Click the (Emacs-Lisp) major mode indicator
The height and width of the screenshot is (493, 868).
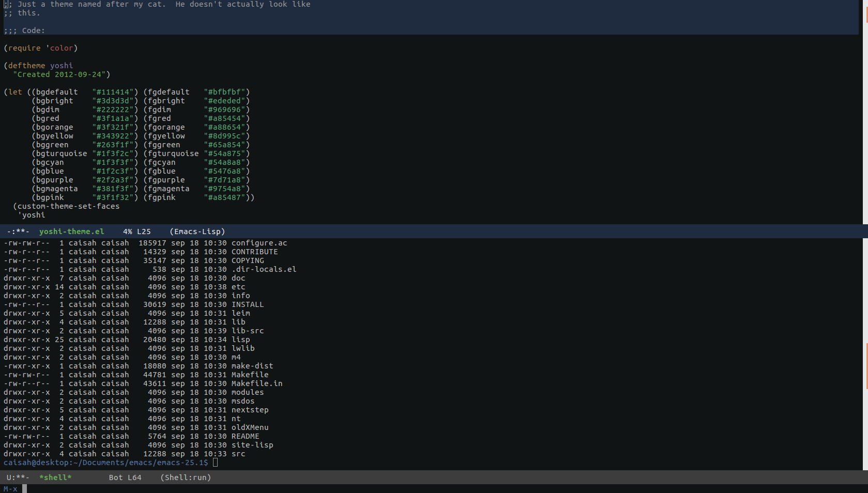tap(197, 232)
